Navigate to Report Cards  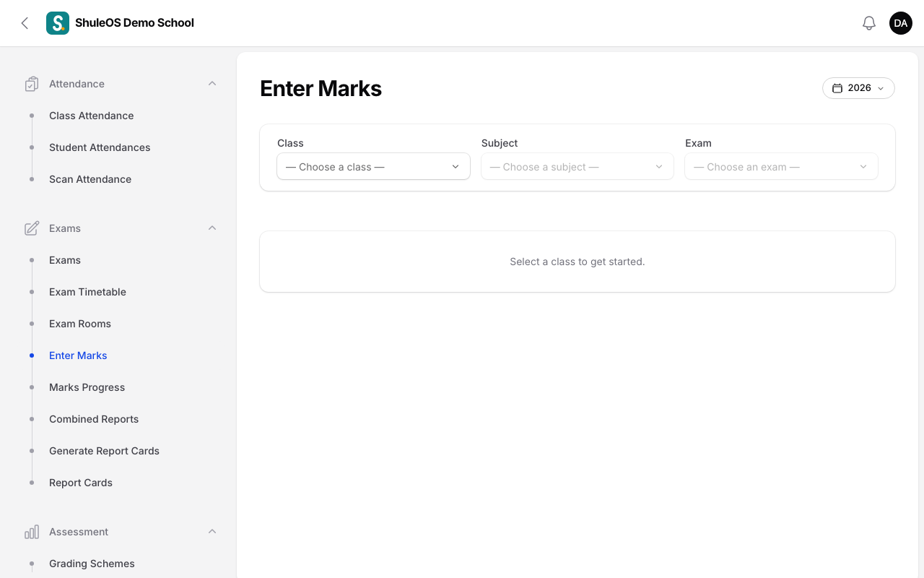[81, 483]
